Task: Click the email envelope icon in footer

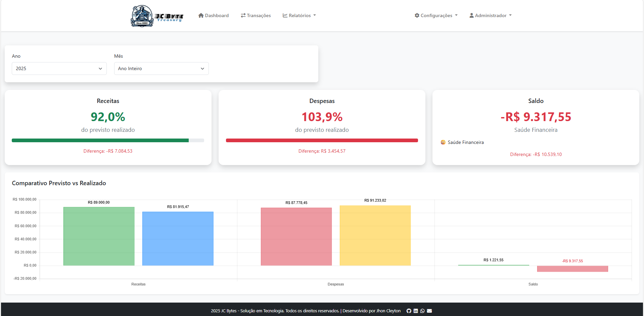Action: point(429,311)
